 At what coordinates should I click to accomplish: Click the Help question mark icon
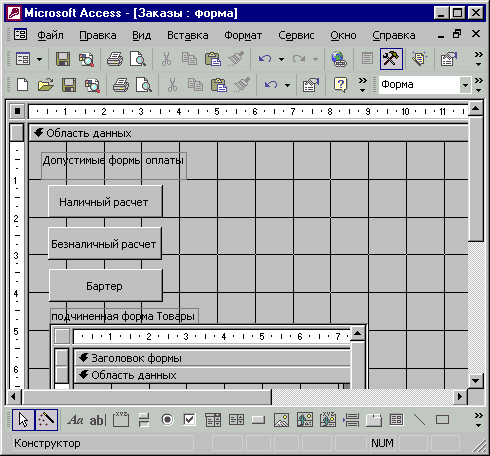click(340, 85)
